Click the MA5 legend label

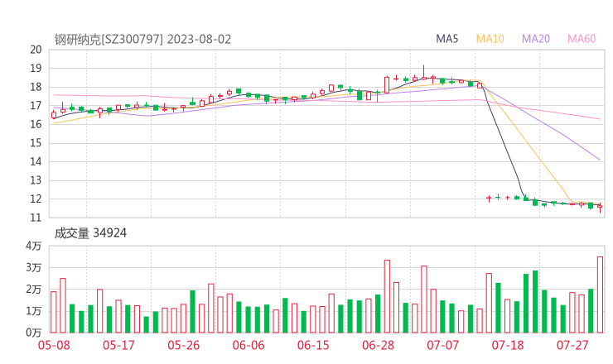446,39
